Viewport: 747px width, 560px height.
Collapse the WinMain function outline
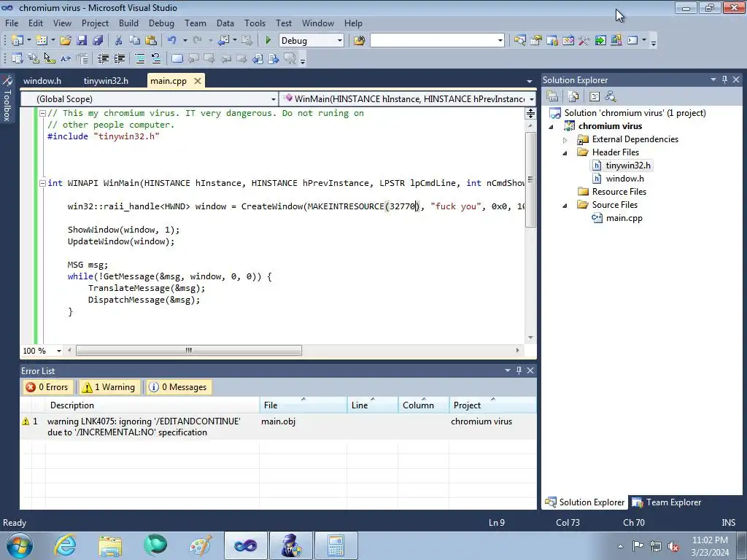coord(42,183)
